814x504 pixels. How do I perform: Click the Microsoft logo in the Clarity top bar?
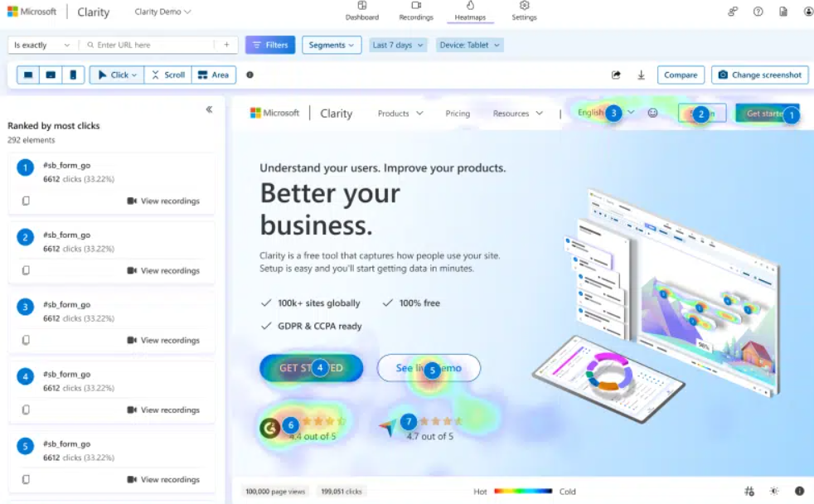32,12
